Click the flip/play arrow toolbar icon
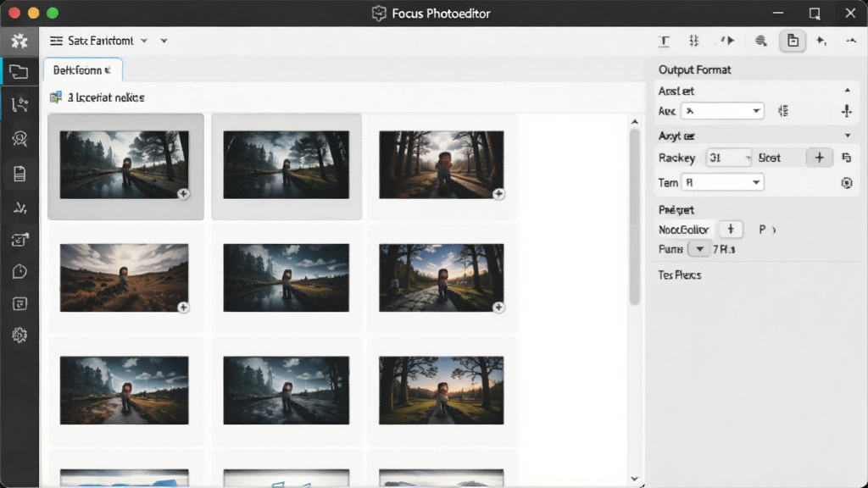Image resolution: width=868 pixels, height=488 pixels. (727, 41)
